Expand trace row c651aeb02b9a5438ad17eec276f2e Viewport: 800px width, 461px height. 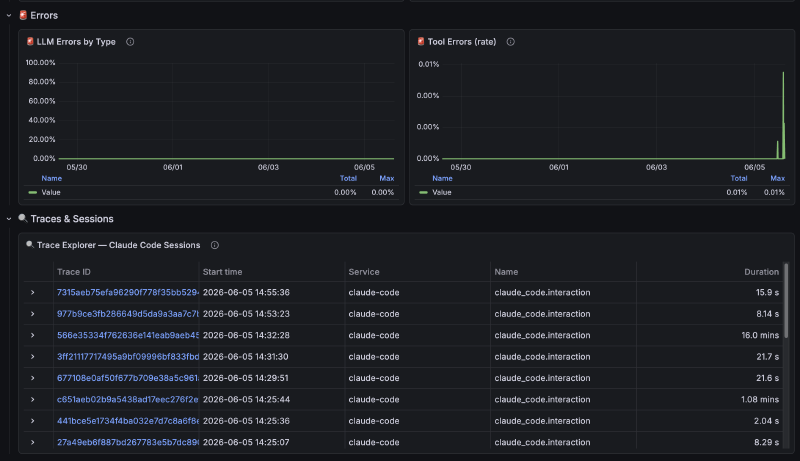[33, 400]
